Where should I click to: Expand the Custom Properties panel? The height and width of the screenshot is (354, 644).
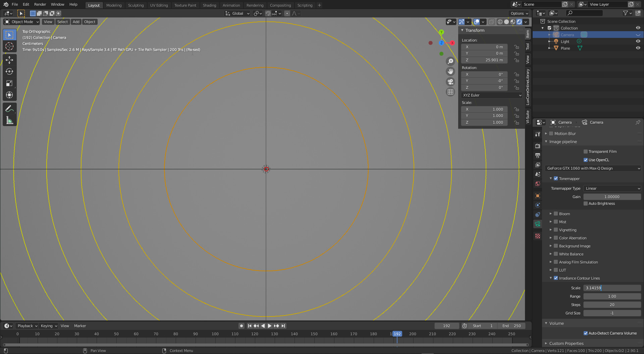click(x=546, y=343)
